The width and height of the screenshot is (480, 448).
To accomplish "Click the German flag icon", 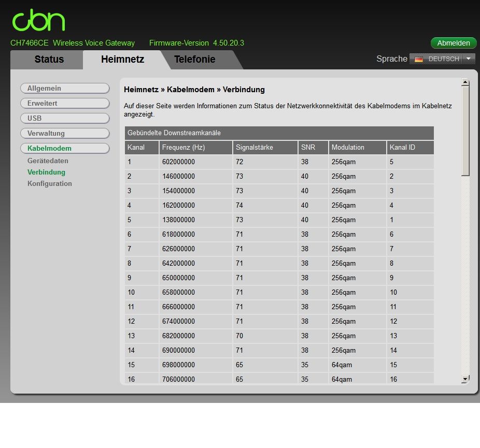I will pos(418,59).
